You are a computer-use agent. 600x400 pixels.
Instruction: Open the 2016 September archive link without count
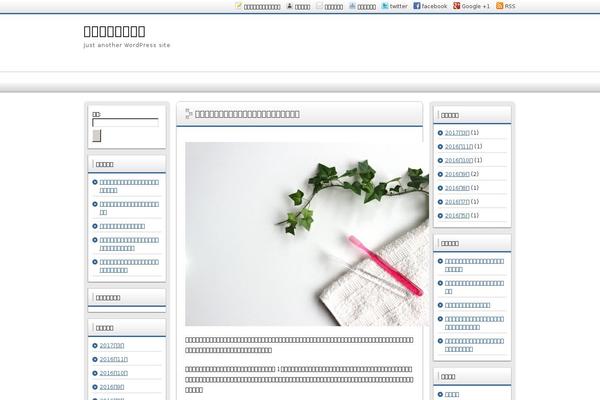point(112,387)
